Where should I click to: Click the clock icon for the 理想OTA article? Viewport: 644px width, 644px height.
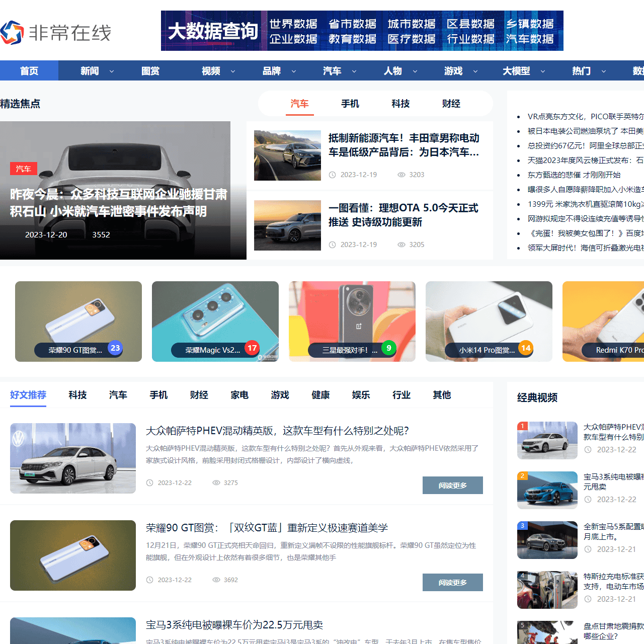(333, 245)
